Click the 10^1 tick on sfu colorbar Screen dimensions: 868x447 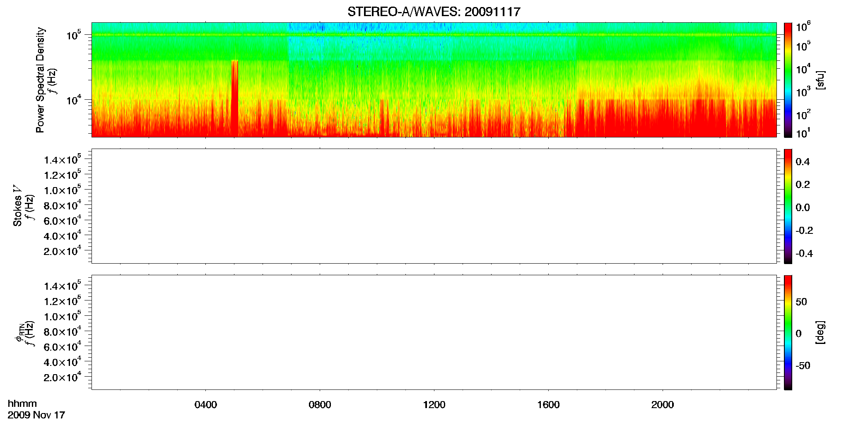pos(803,133)
